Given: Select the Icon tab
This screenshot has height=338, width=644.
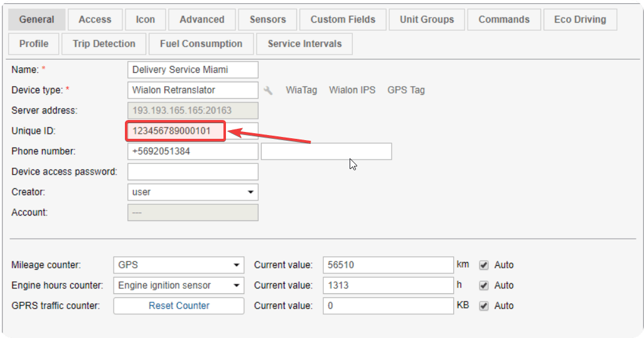Looking at the screenshot, I should click(x=146, y=19).
